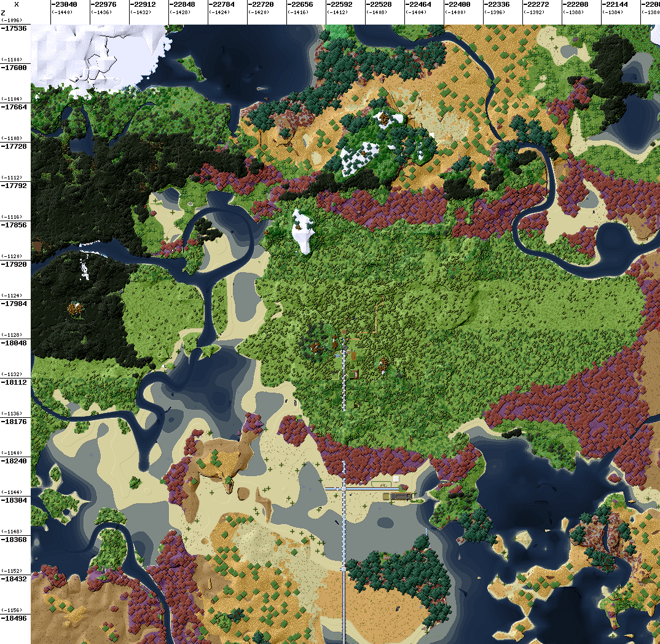Click the rail junction where tracks cross

pyautogui.click(x=344, y=489)
